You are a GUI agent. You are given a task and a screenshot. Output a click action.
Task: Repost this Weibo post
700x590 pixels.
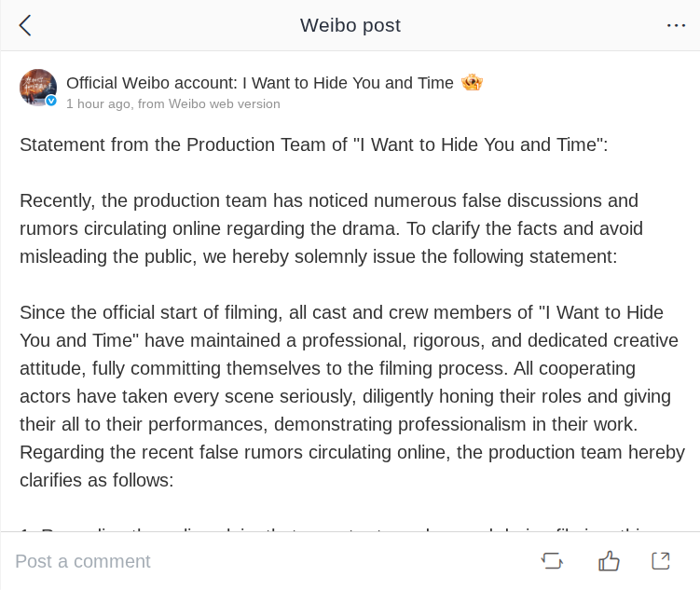click(552, 560)
